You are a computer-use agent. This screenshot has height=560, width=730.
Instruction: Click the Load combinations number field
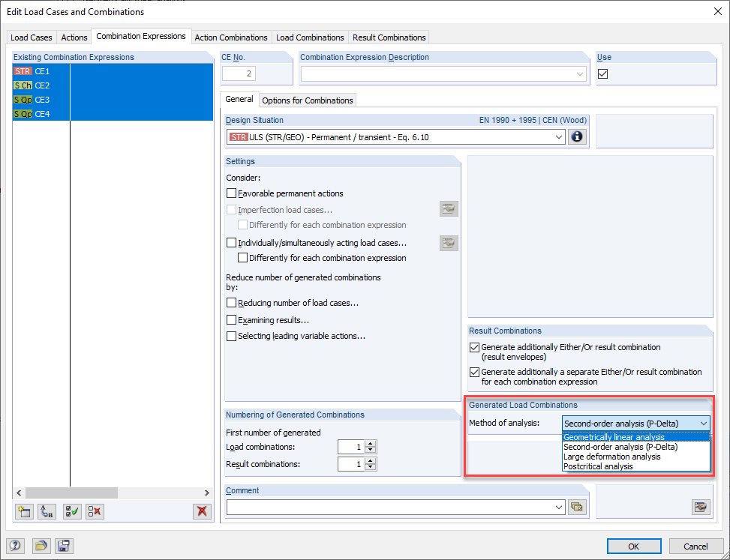[352, 447]
